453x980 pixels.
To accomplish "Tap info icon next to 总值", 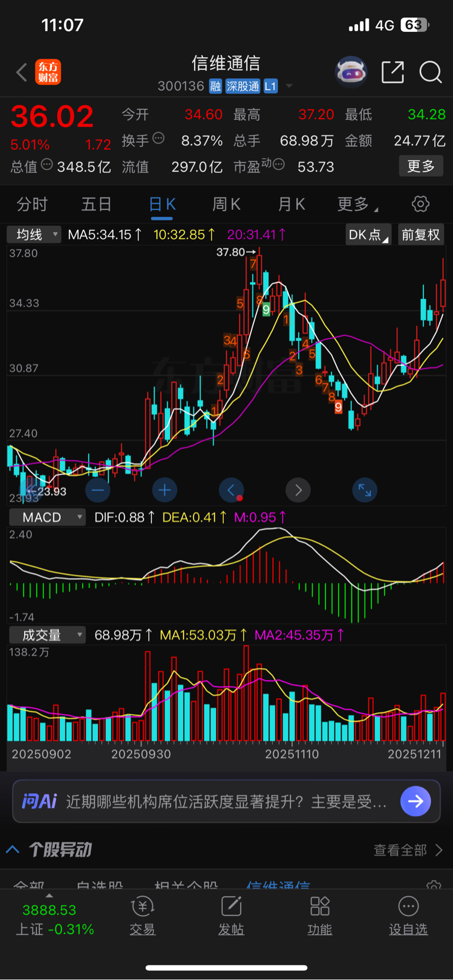I will 47,164.
